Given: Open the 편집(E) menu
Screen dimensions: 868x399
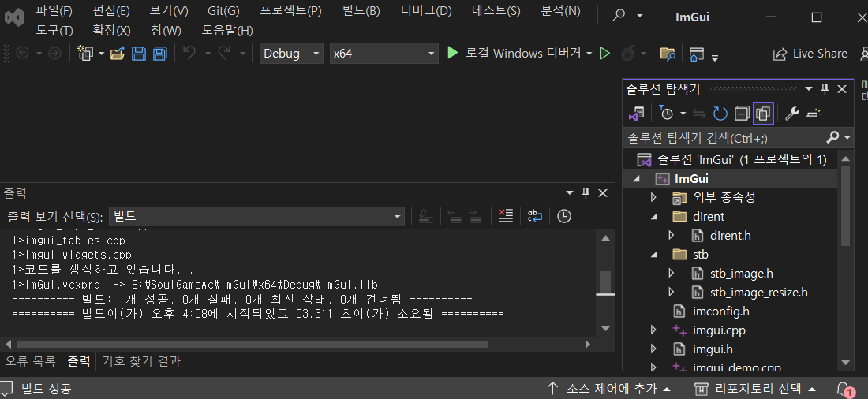Looking at the screenshot, I should click(x=111, y=10).
